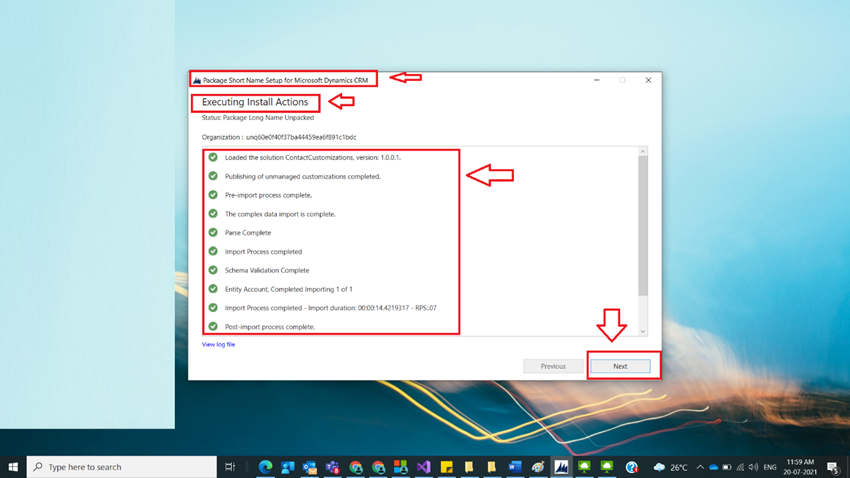Screen dimensions: 850x478
Task: Open Outlook from the taskbar
Action: (310, 467)
